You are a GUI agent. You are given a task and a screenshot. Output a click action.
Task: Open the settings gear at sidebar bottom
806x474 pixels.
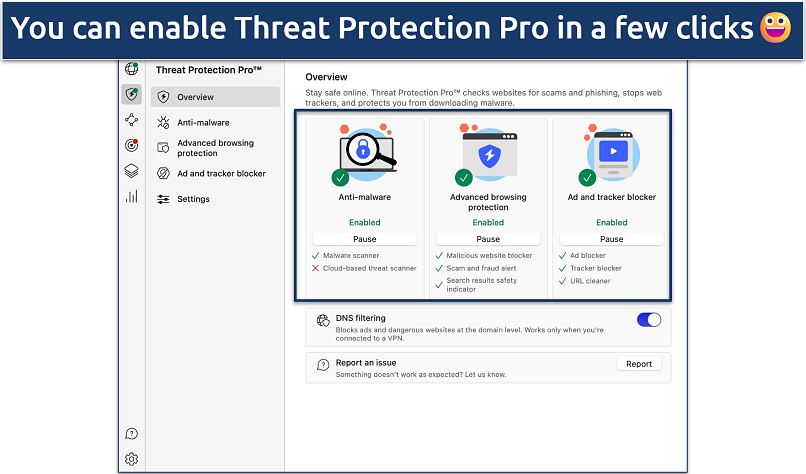click(x=131, y=460)
